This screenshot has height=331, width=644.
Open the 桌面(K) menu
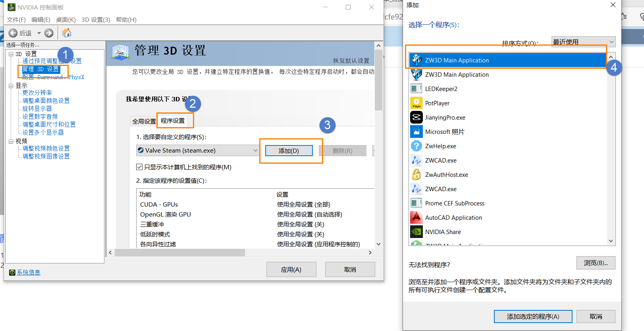pyautogui.click(x=66, y=19)
